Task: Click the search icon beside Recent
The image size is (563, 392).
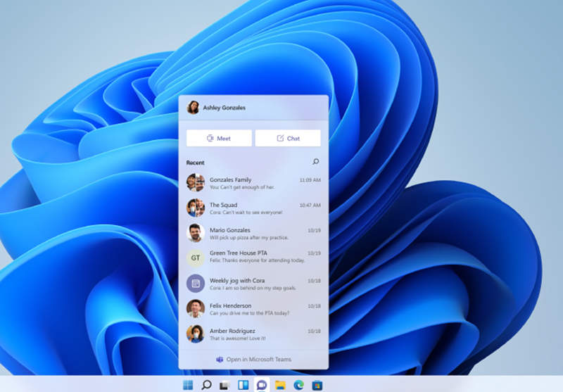Action: (x=315, y=162)
